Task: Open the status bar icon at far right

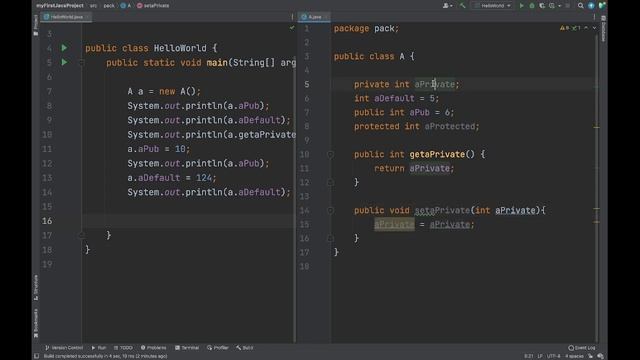Action: tap(600, 356)
